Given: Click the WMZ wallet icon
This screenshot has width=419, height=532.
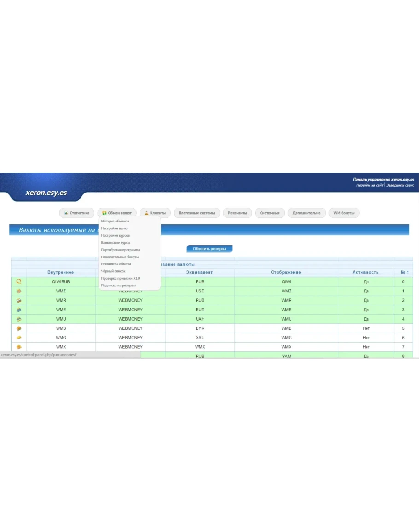Looking at the screenshot, I should (x=19, y=291).
